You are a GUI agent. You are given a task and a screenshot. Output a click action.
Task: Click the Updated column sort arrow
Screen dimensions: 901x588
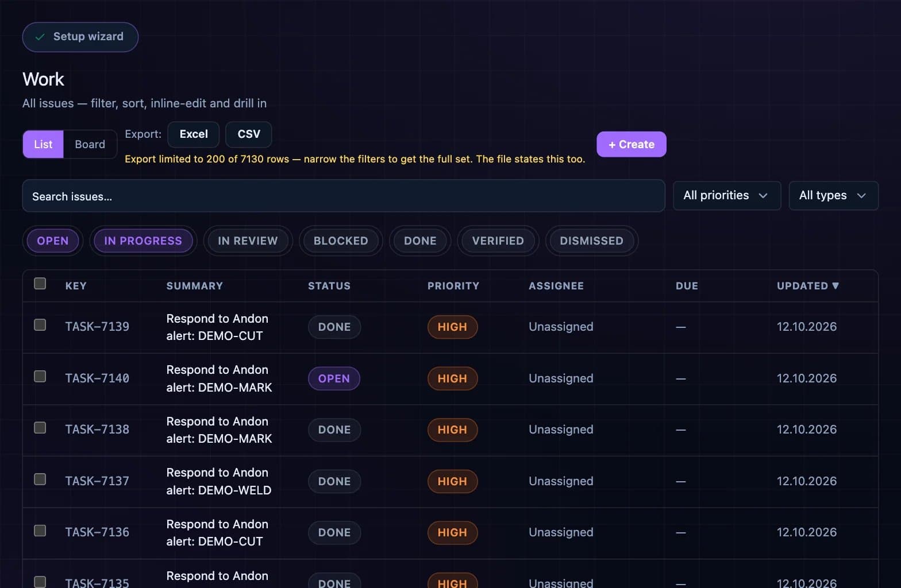pos(835,285)
